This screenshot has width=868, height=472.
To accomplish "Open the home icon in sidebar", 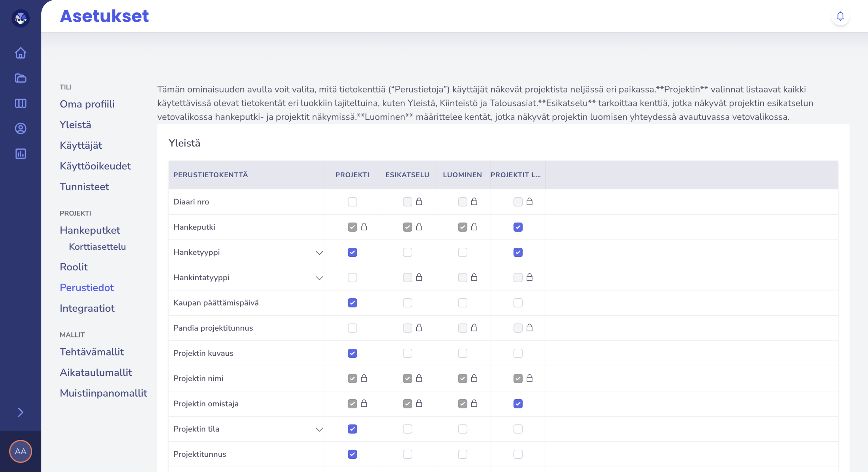I will point(20,53).
